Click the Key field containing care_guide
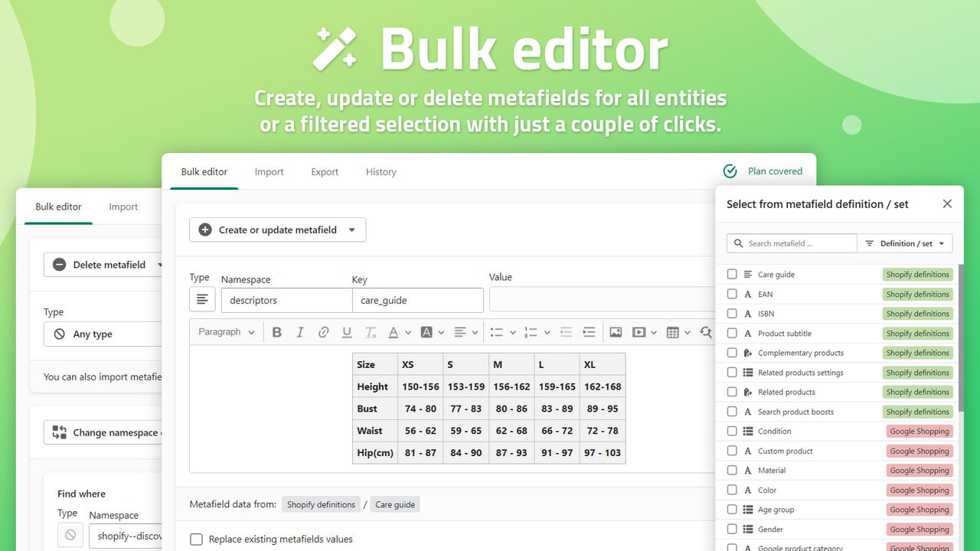 coord(418,300)
